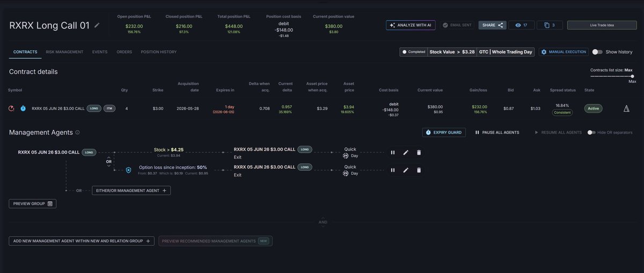Open the Risk Management tab
Image resolution: width=644 pixels, height=273 pixels.
pos(64,52)
